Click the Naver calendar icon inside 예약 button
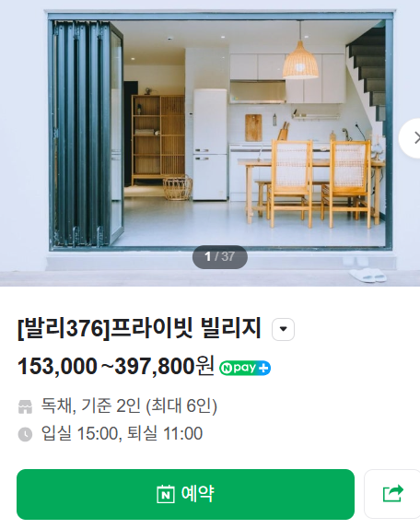The height and width of the screenshot is (529, 420). (x=166, y=494)
